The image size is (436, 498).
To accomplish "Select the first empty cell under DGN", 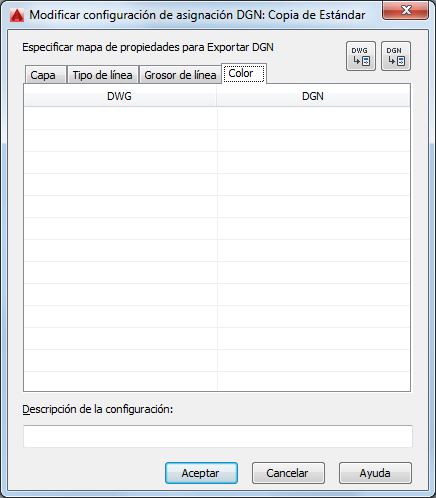I will (x=314, y=118).
